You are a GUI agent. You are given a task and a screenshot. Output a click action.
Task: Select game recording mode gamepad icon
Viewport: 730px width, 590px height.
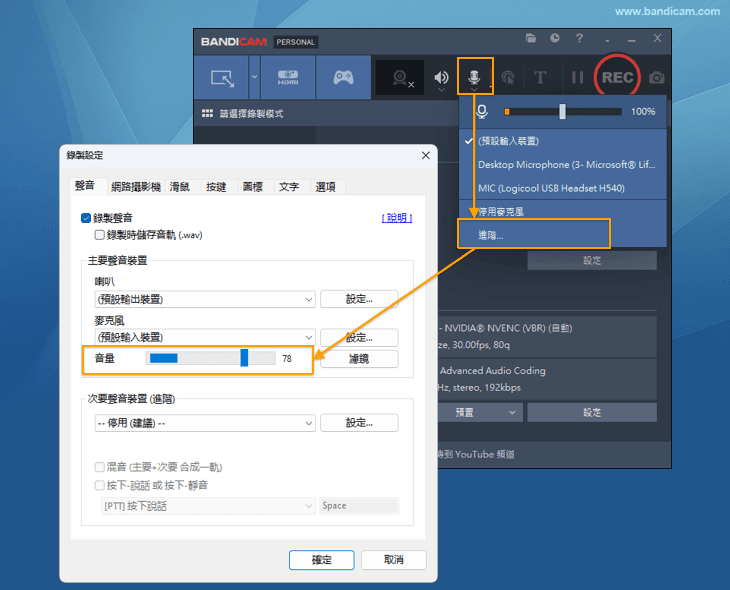[343, 77]
